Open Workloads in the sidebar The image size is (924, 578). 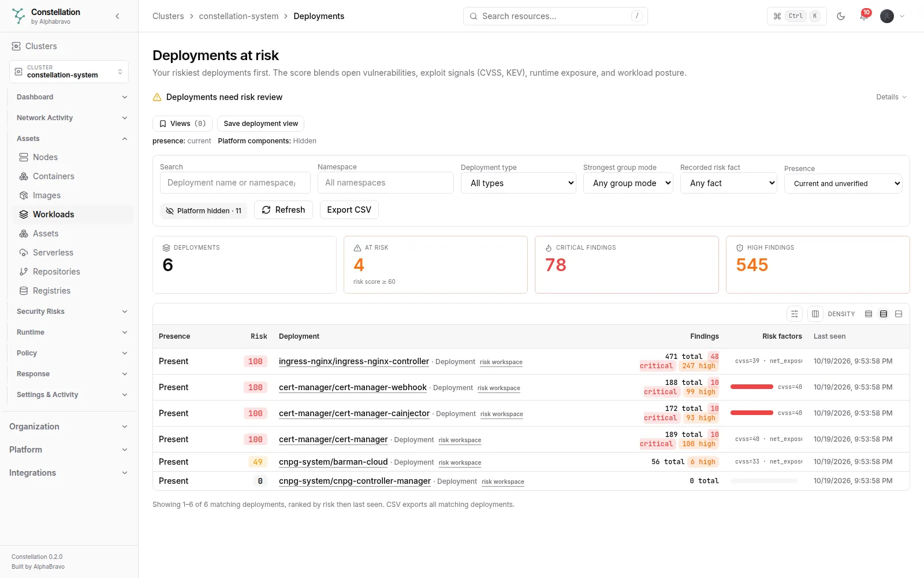pyautogui.click(x=73, y=214)
